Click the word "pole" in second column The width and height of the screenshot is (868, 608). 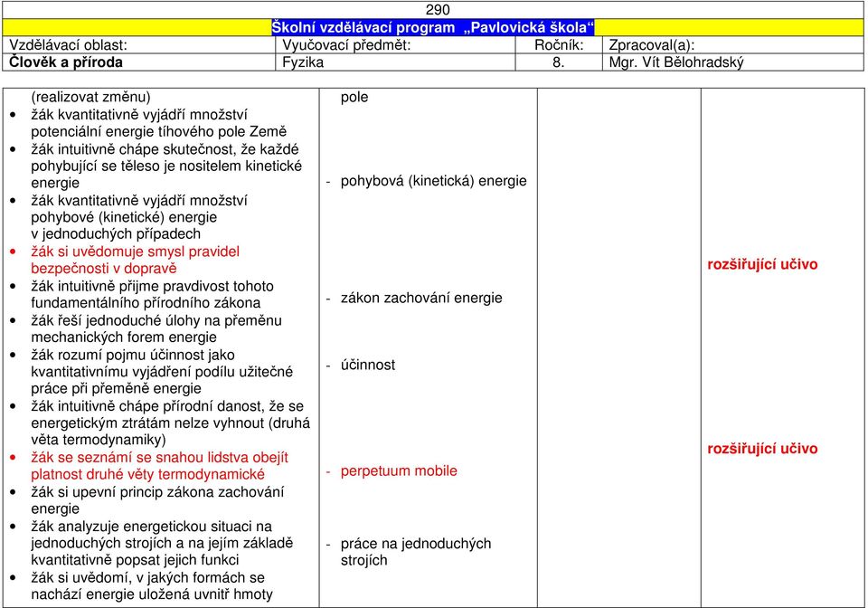[x=354, y=98]
